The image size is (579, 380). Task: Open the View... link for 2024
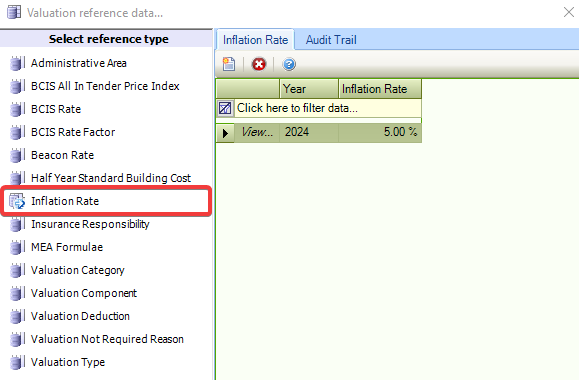pyautogui.click(x=257, y=132)
